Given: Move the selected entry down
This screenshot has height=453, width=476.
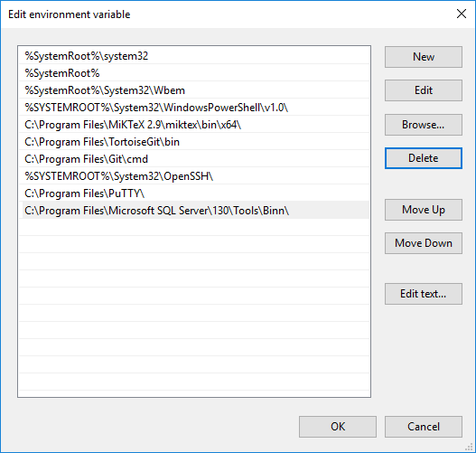Looking at the screenshot, I should [424, 243].
